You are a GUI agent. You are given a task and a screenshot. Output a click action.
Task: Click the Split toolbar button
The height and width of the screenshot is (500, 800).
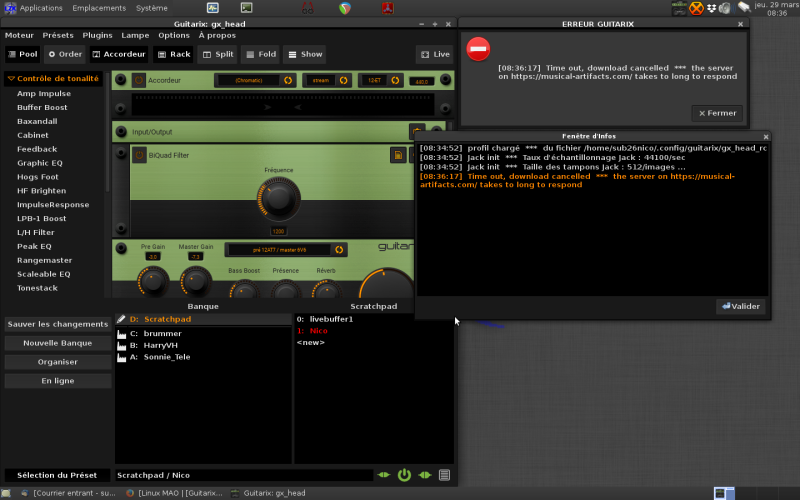218,54
